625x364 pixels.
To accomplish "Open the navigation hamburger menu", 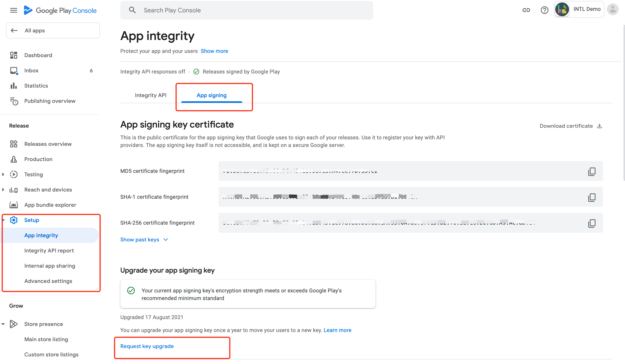I will coord(14,10).
